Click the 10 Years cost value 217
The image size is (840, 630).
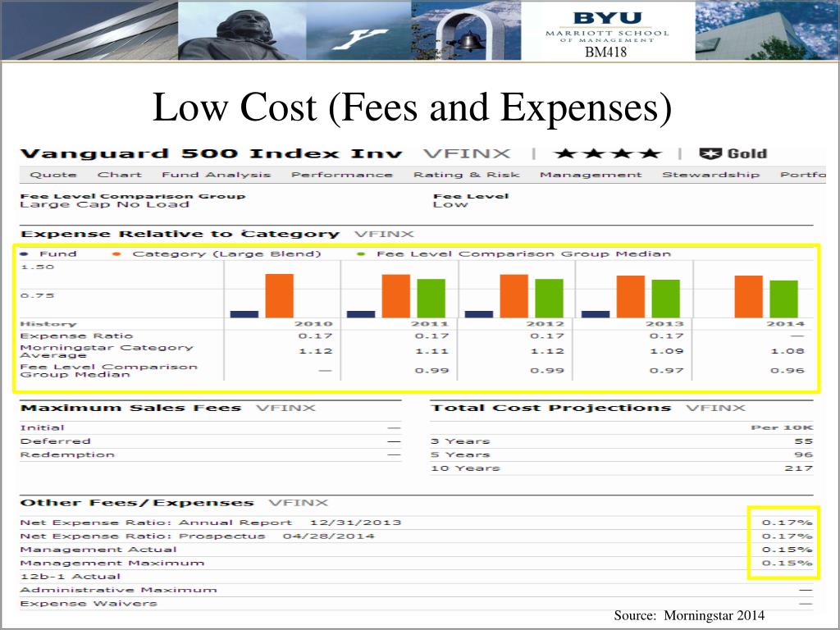click(x=799, y=468)
